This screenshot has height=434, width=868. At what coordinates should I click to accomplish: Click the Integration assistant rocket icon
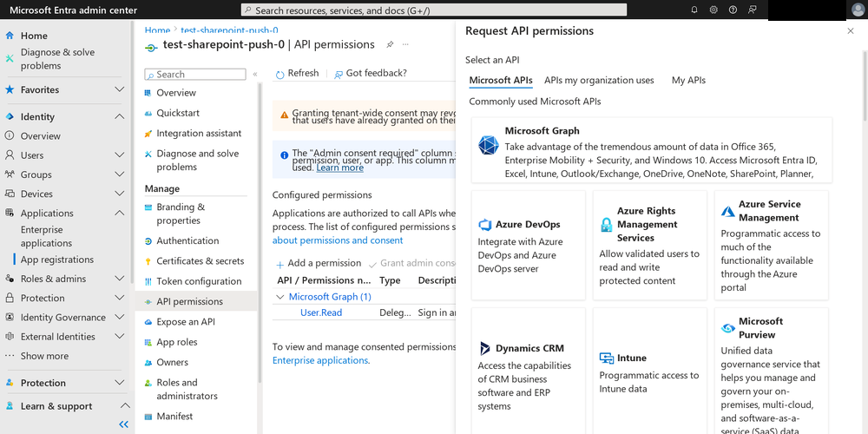[x=148, y=134]
